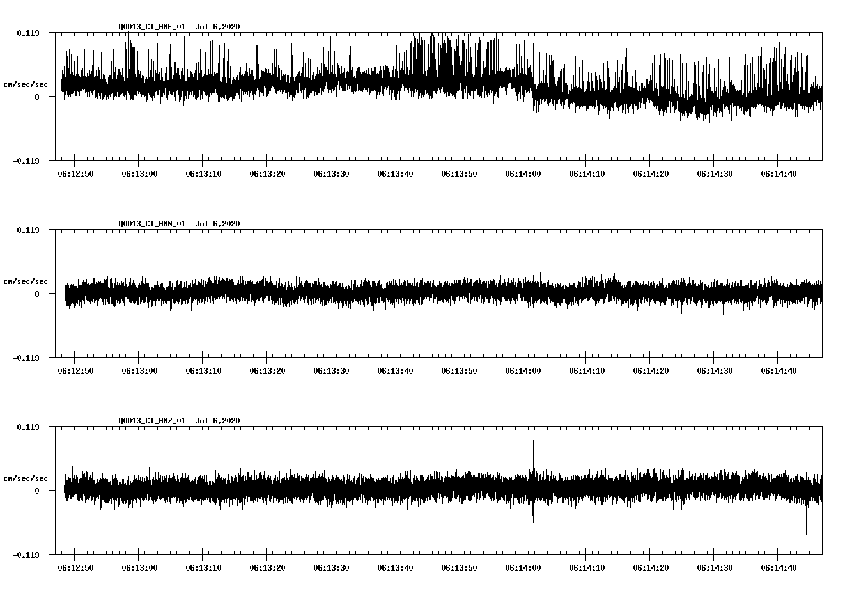Click the Q0013_CI_HNN_01 plot title
Screen dimensions: 868x591
coord(179,224)
